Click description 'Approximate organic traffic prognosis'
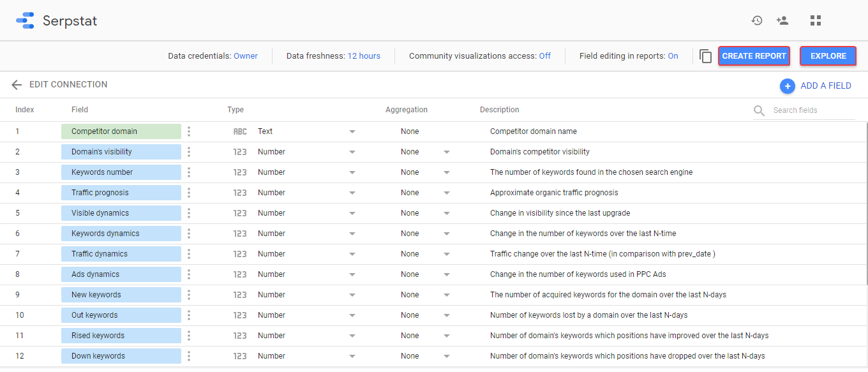The height and width of the screenshot is (372, 868). coord(554,193)
